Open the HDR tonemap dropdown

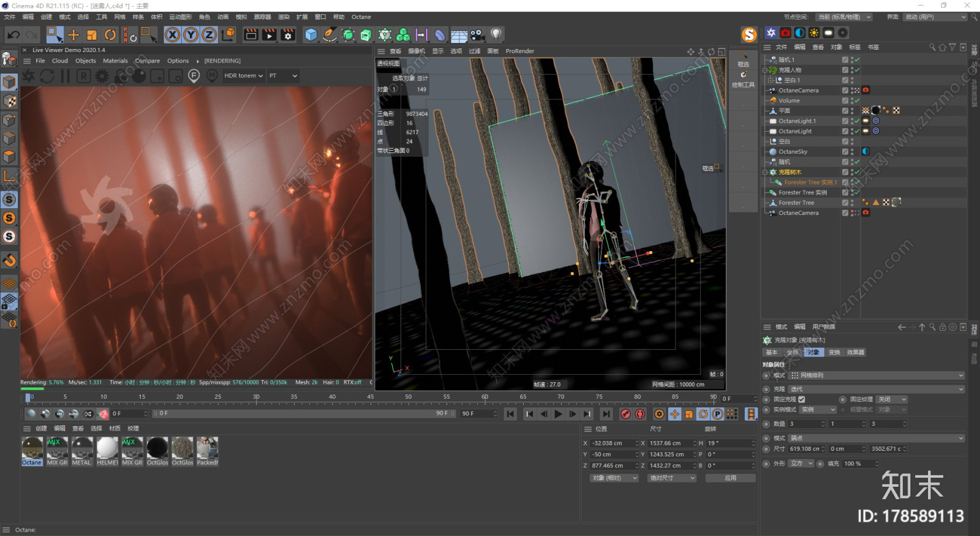coord(243,76)
